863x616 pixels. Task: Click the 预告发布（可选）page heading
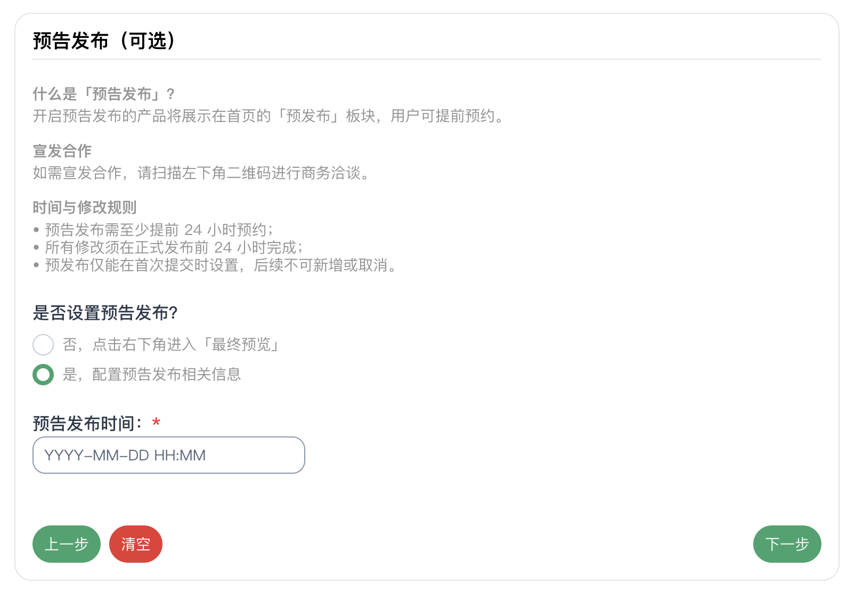[104, 39]
